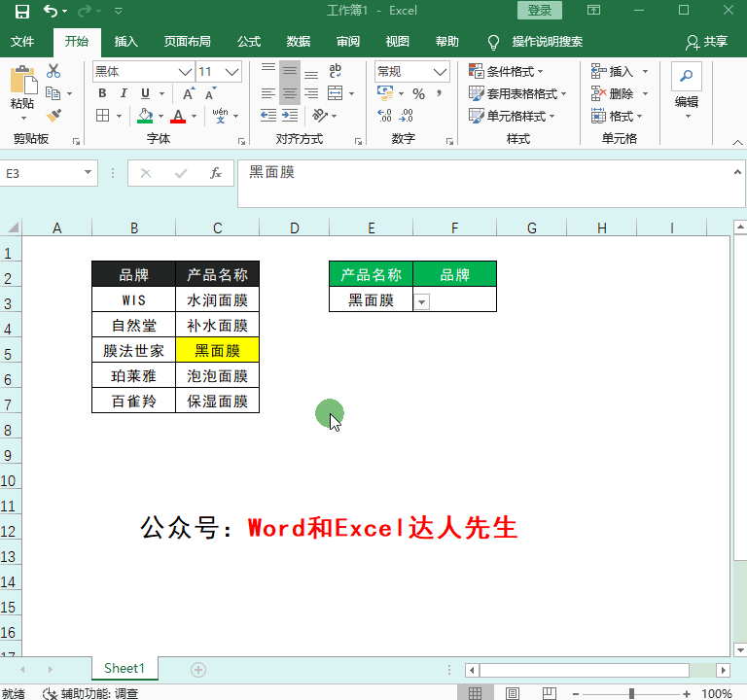
Task: Select the yellow 黑面膜 cell
Action: click(x=218, y=350)
